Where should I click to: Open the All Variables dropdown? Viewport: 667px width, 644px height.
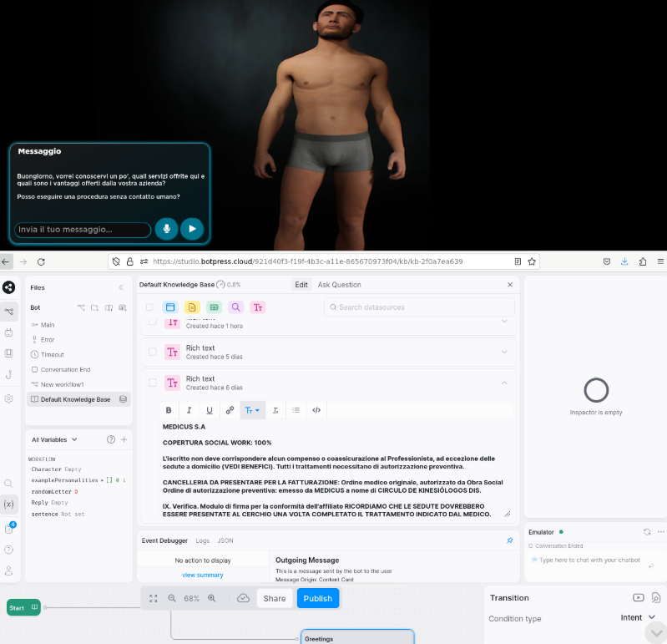click(x=54, y=439)
